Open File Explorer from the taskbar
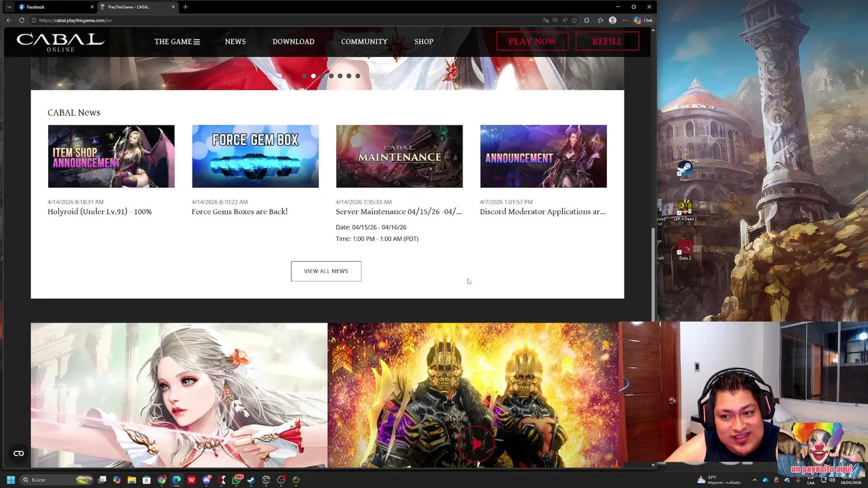This screenshot has height=488, width=868. click(132, 480)
